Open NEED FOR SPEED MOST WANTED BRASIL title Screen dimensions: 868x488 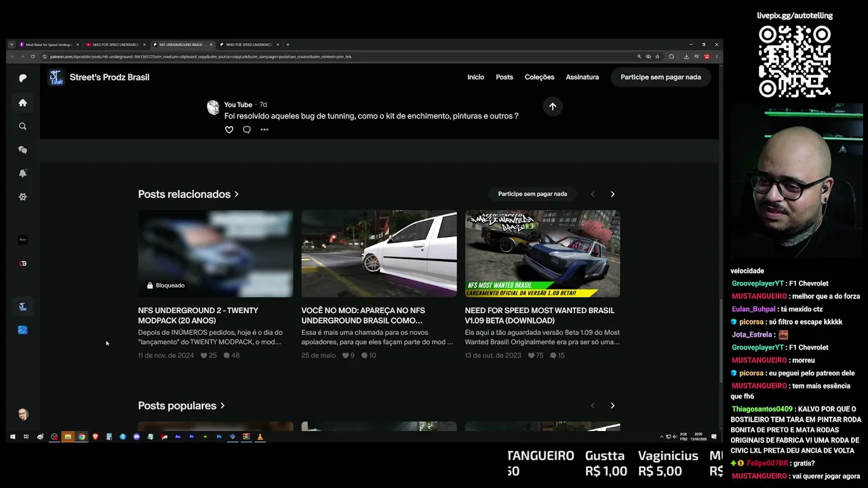540,315
